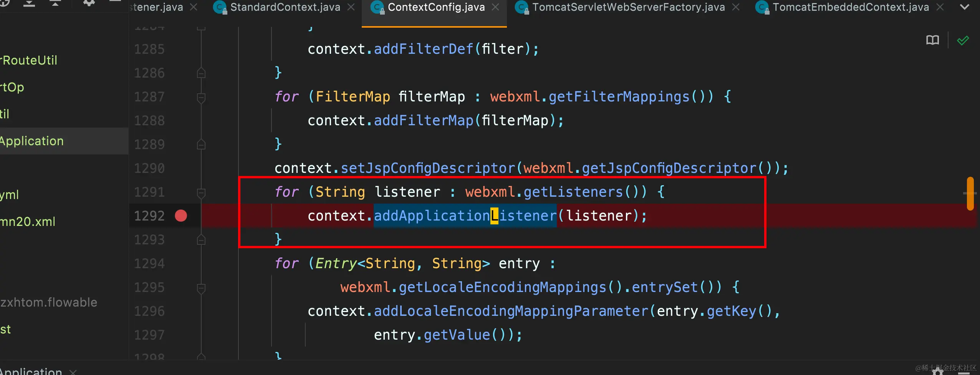
Task: Remove the breakpoint on line 1292
Action: [x=181, y=216]
